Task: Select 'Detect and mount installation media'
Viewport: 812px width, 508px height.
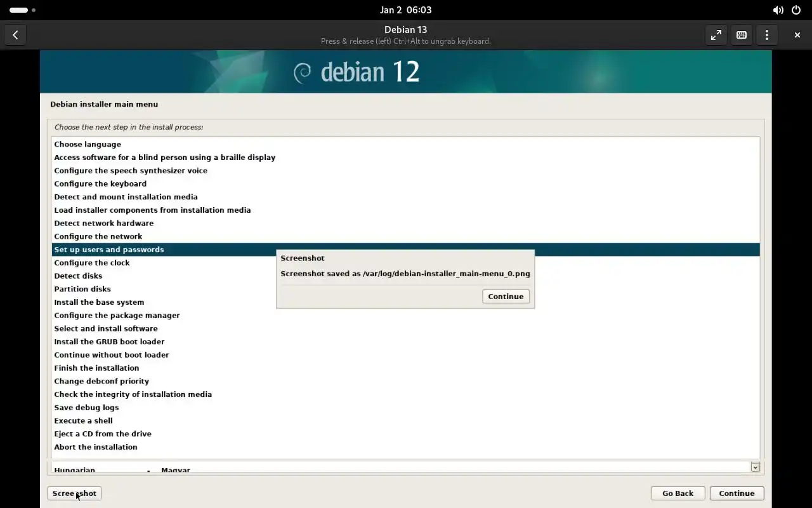Action: click(x=405, y=197)
